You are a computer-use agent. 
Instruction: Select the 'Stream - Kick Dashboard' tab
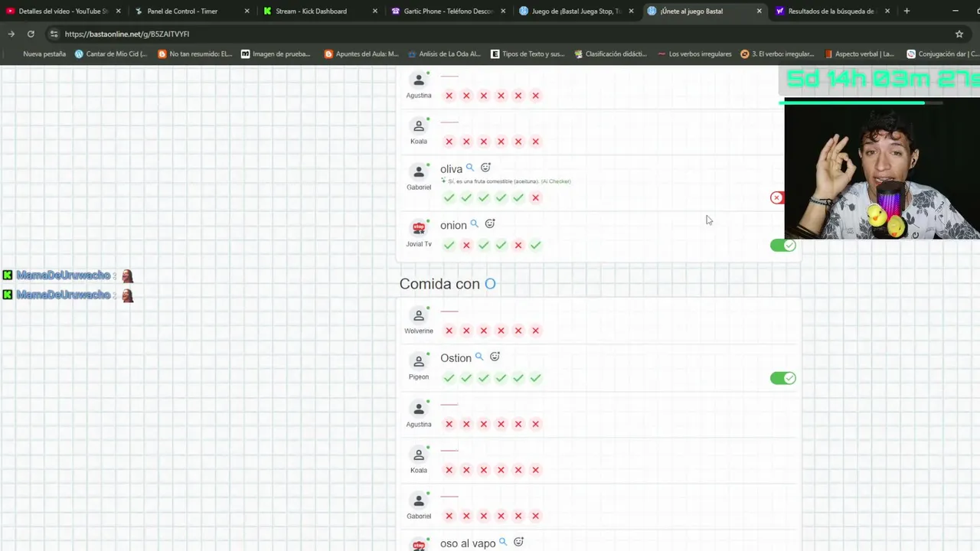tap(320, 11)
